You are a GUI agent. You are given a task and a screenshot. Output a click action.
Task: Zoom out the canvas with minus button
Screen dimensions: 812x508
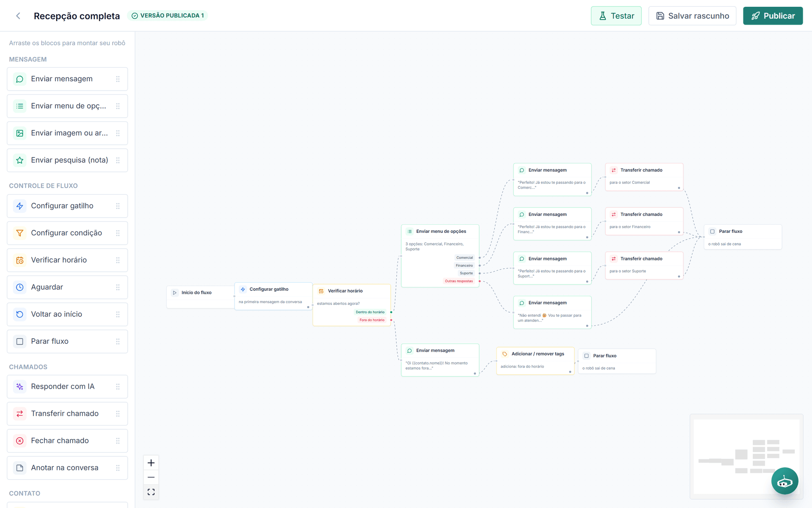point(151,477)
